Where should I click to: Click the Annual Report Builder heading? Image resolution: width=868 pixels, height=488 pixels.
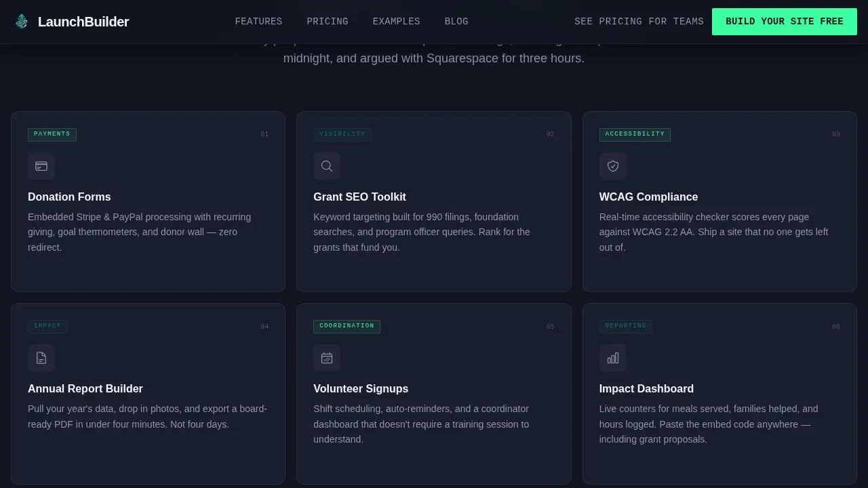click(x=85, y=388)
